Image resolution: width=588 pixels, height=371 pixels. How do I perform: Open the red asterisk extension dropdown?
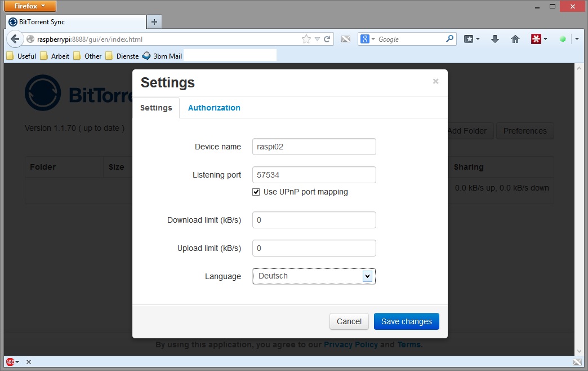[x=545, y=39]
